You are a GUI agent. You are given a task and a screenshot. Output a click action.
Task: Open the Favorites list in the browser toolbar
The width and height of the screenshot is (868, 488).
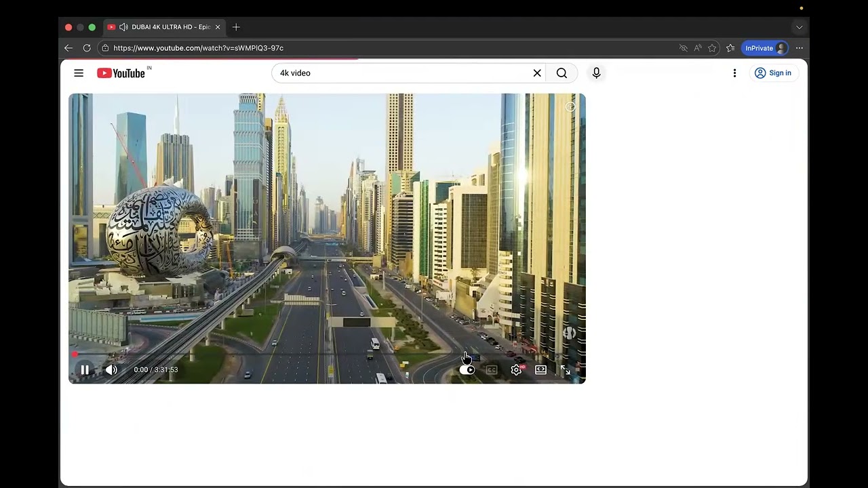(730, 48)
